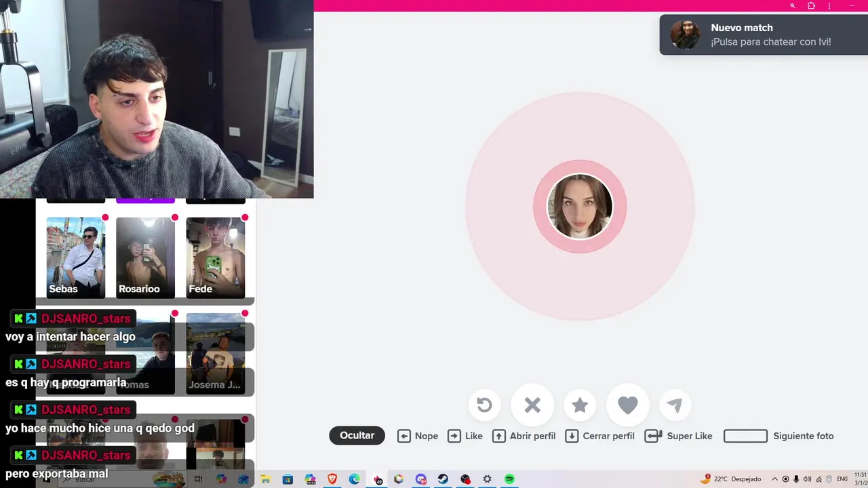Click the "Super Like" shortcut label
Screen dimensions: 868x488
pyautogui.click(x=690, y=436)
